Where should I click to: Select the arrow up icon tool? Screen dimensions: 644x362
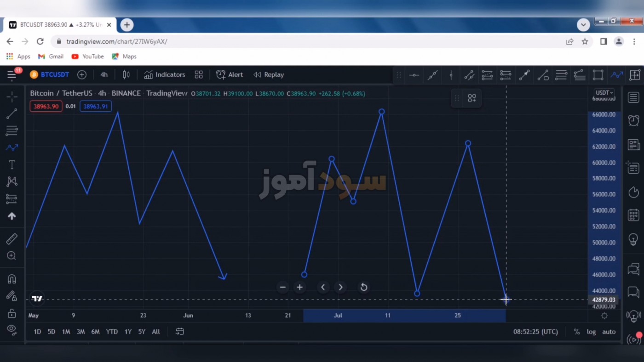pos(12,216)
